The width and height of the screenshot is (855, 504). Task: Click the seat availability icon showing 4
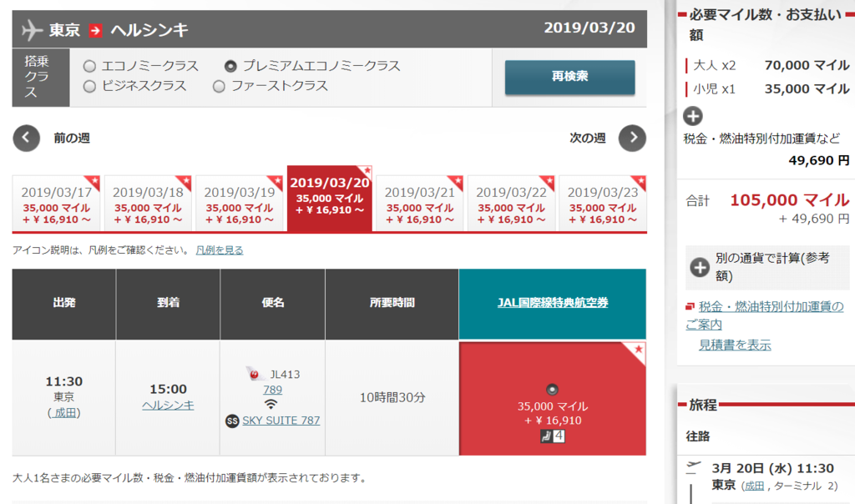tap(553, 436)
